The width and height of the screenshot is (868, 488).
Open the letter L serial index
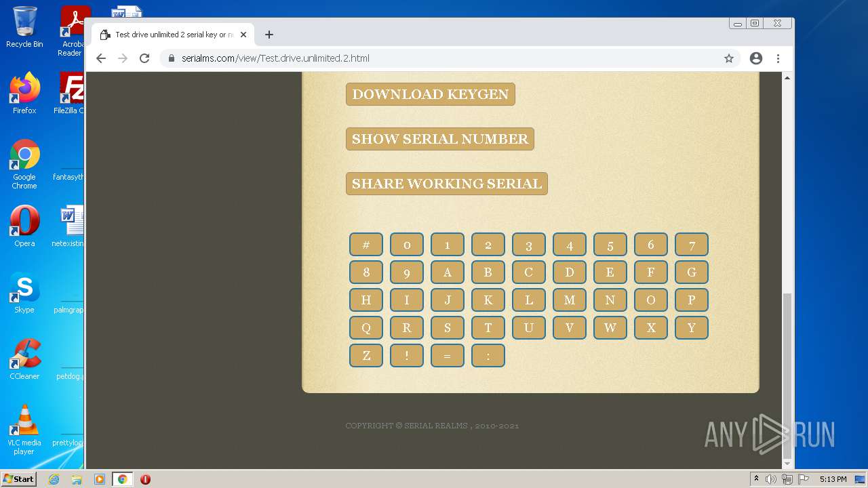coord(529,300)
